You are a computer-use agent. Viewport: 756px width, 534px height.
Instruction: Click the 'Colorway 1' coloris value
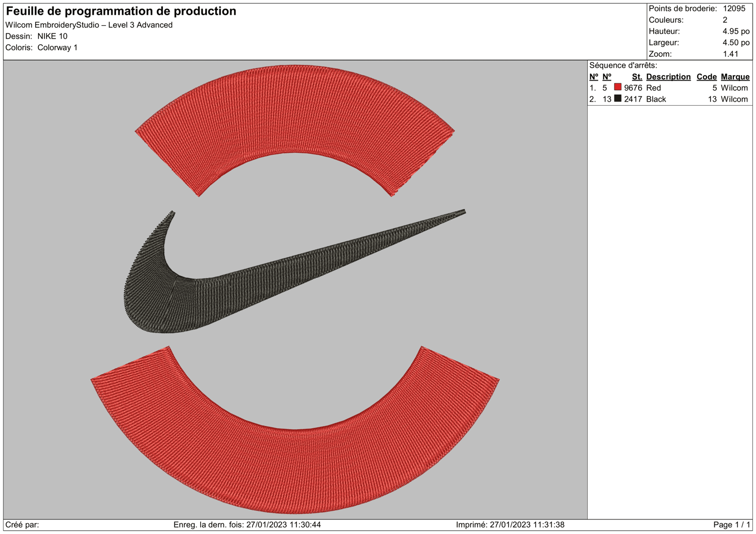pyautogui.click(x=57, y=48)
